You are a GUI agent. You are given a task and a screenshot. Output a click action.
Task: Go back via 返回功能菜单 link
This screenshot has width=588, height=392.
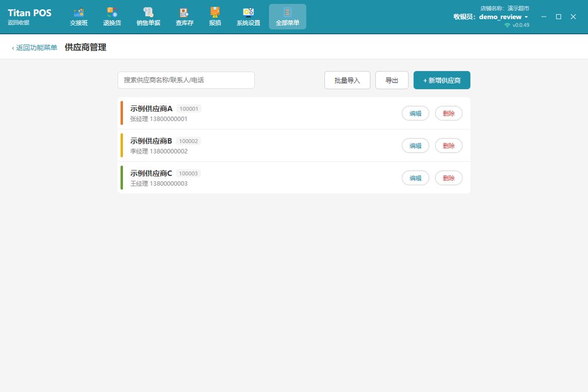click(35, 48)
